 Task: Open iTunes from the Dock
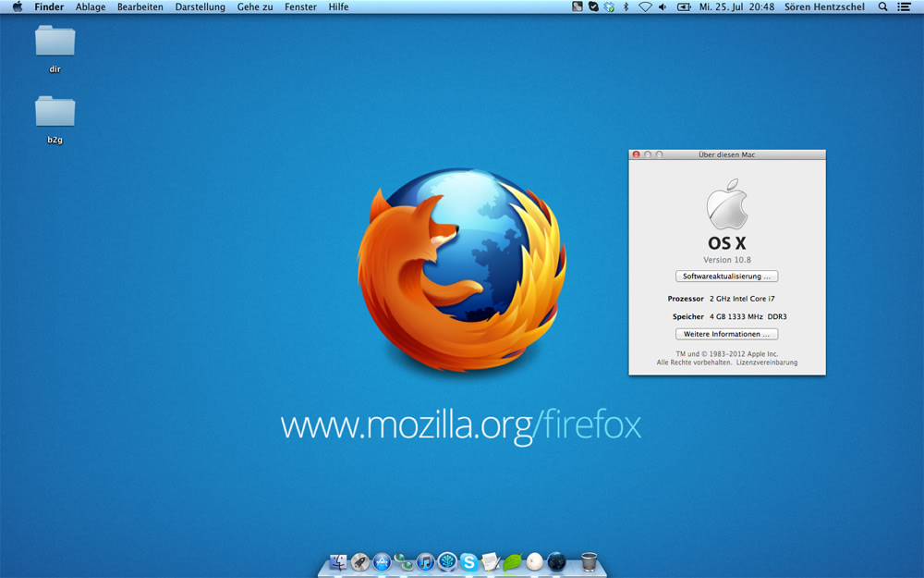(425, 561)
